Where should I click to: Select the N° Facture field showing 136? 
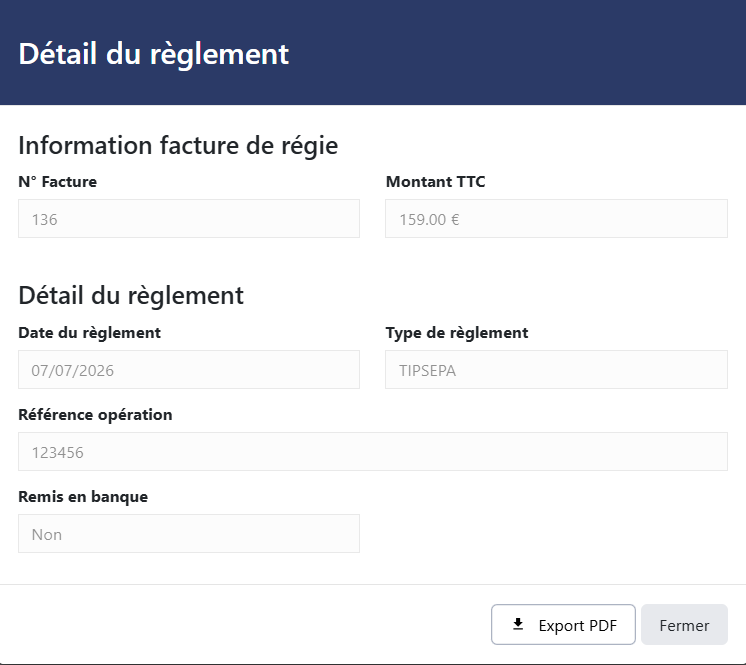[x=189, y=219]
